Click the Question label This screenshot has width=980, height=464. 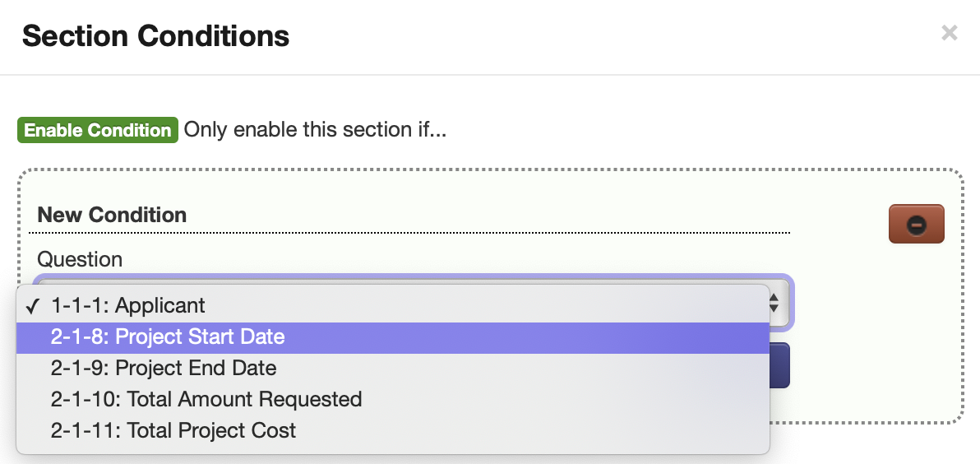80,259
